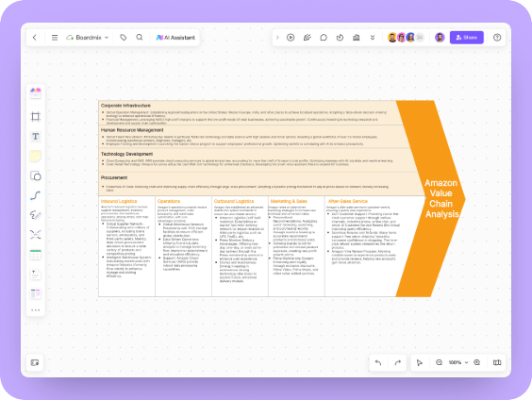Click the Technology Development heading
The width and height of the screenshot is (532, 400).
(126, 154)
